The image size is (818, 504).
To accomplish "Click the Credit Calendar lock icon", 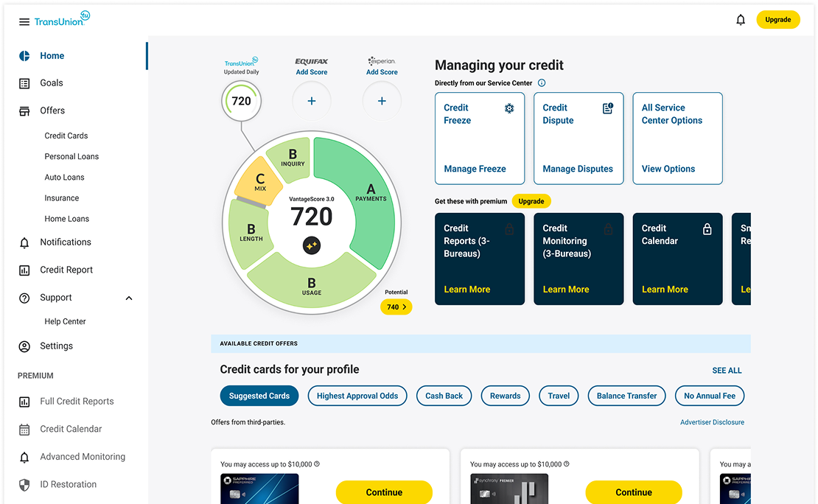I will pos(707,229).
